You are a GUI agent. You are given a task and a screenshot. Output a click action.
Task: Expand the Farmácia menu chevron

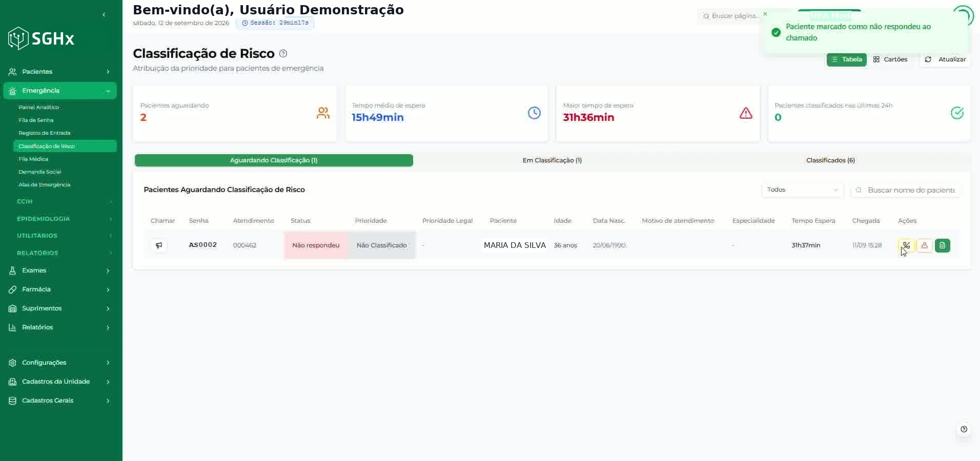click(x=108, y=290)
